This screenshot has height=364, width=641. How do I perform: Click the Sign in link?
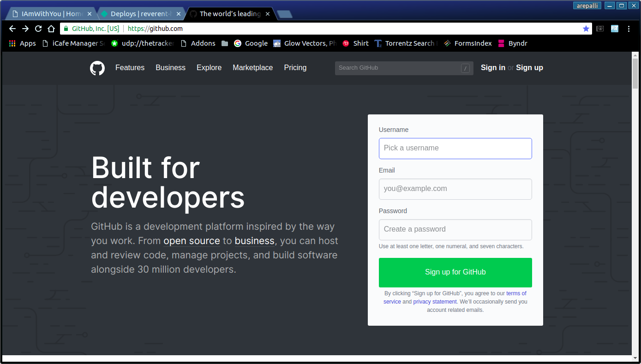click(493, 68)
